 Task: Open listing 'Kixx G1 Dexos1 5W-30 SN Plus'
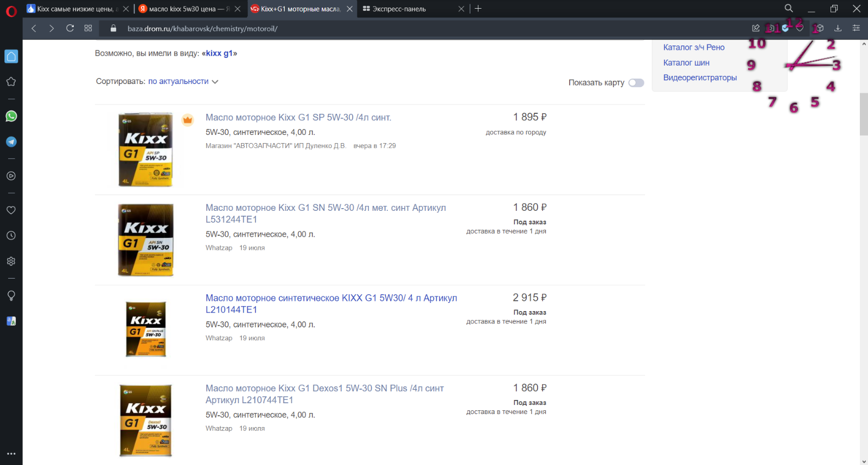[x=324, y=394]
